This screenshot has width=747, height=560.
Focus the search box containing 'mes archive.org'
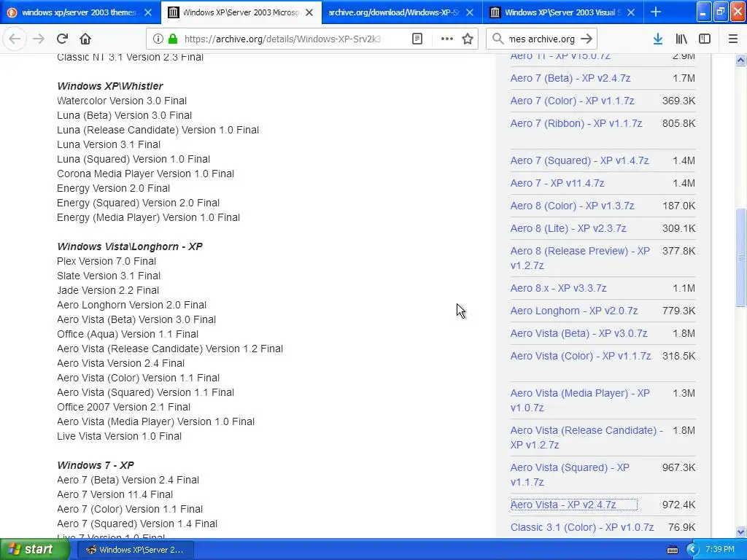coord(542,39)
